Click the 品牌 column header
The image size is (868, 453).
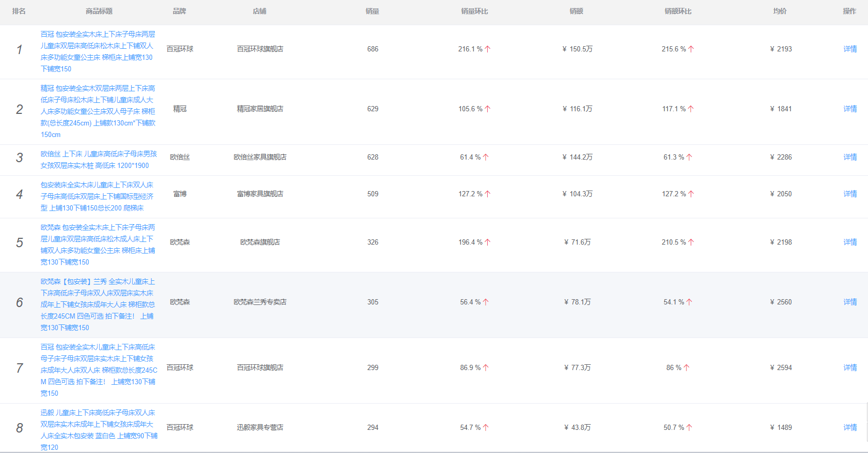tap(179, 11)
